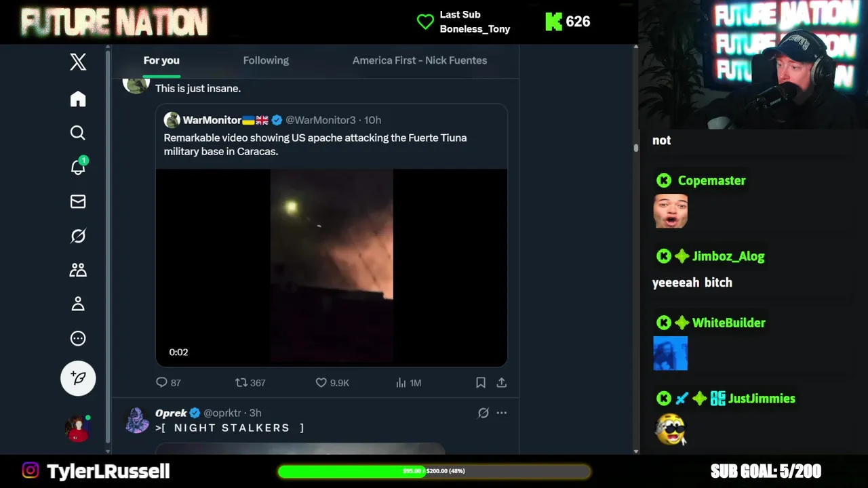Click the 0:02 video time label
Screen dimensions: 868x488
[178, 352]
